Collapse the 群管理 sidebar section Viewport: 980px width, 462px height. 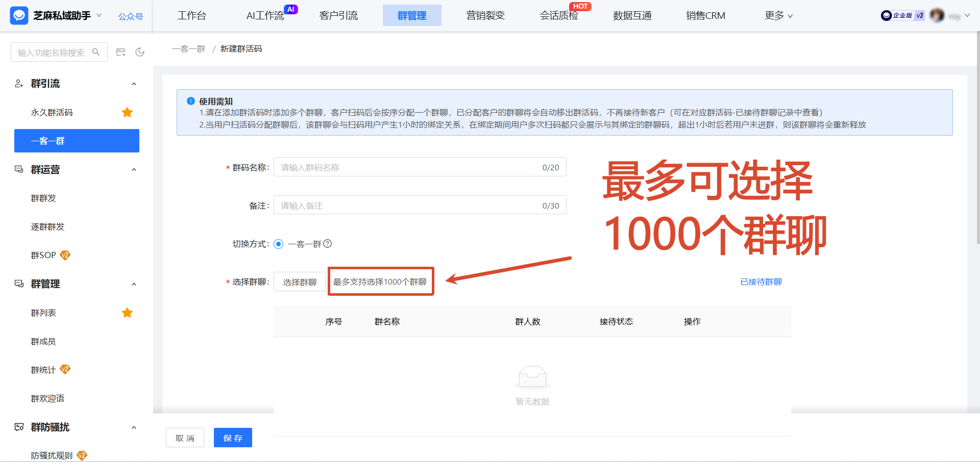(x=134, y=284)
